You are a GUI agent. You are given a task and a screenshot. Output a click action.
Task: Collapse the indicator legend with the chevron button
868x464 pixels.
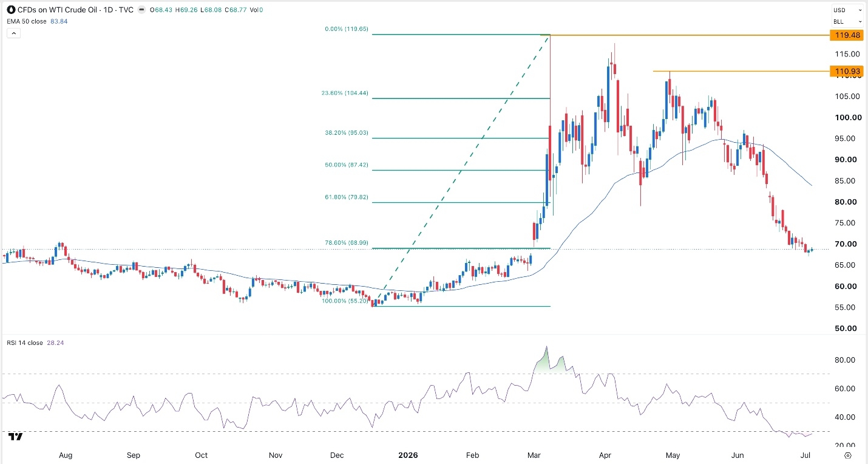14,33
